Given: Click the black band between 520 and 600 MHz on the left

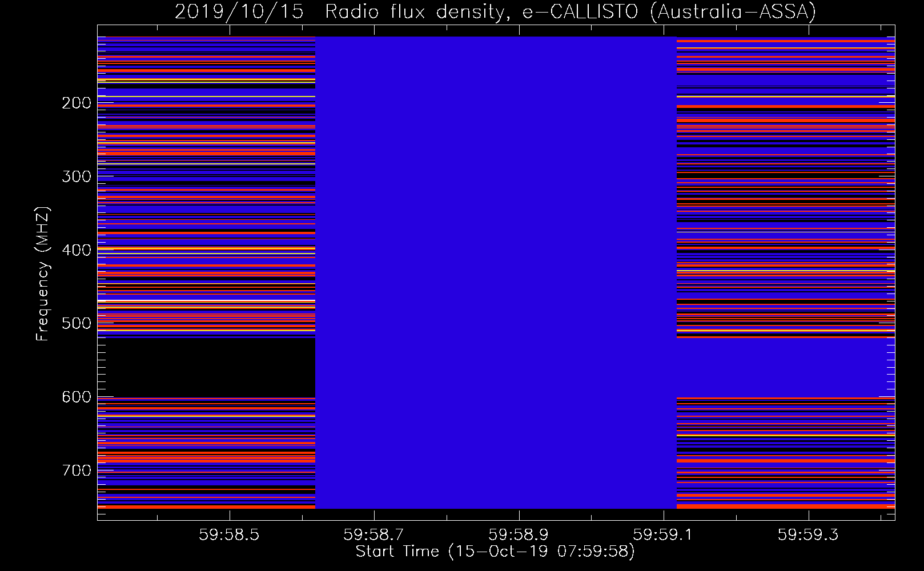Looking at the screenshot, I should pyautogui.click(x=206, y=368).
